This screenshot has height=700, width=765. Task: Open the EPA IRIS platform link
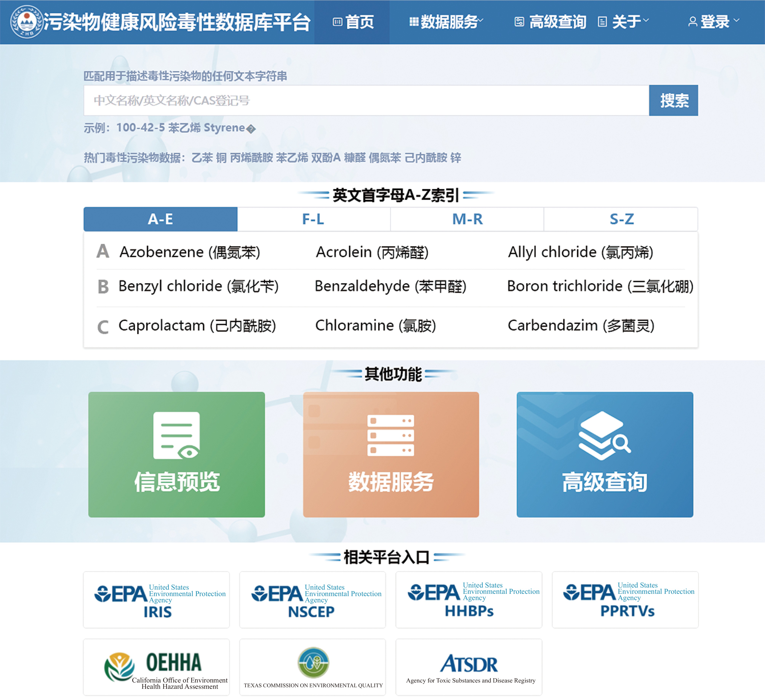[x=156, y=599]
